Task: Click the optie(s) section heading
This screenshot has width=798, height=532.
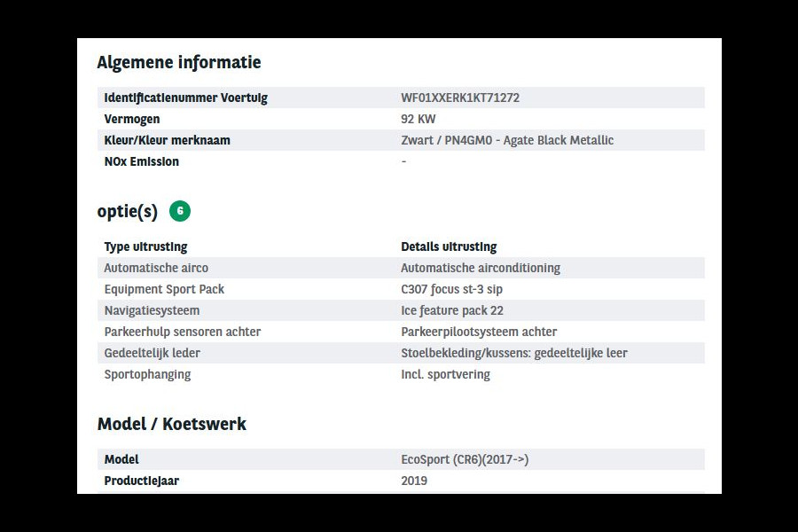Action: point(127,212)
